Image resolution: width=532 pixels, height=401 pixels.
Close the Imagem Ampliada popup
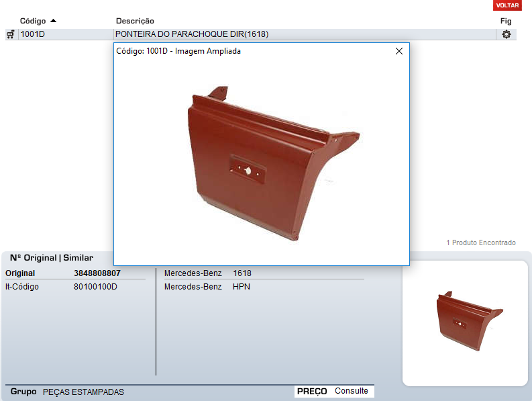tap(399, 51)
